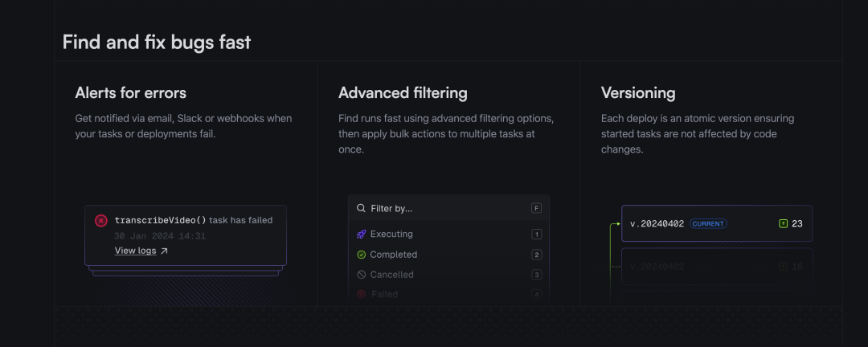Click the red error icon on failed task alert

pyautogui.click(x=101, y=220)
